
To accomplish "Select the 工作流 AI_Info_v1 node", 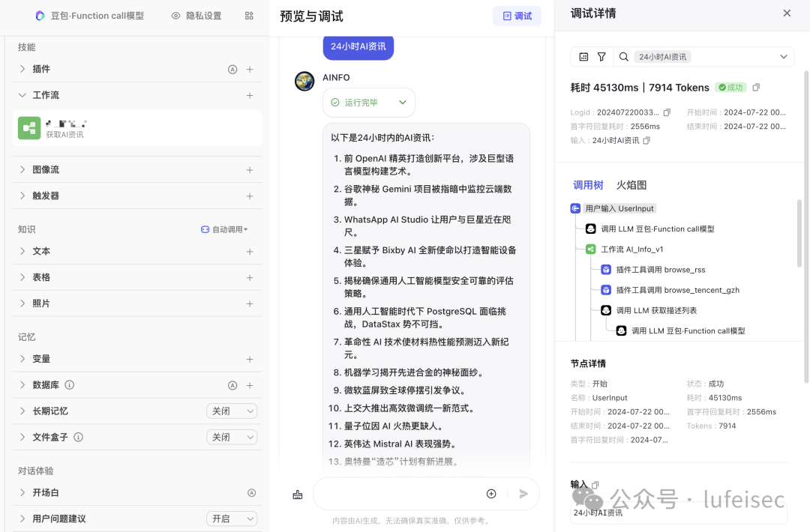I will 625,250.
